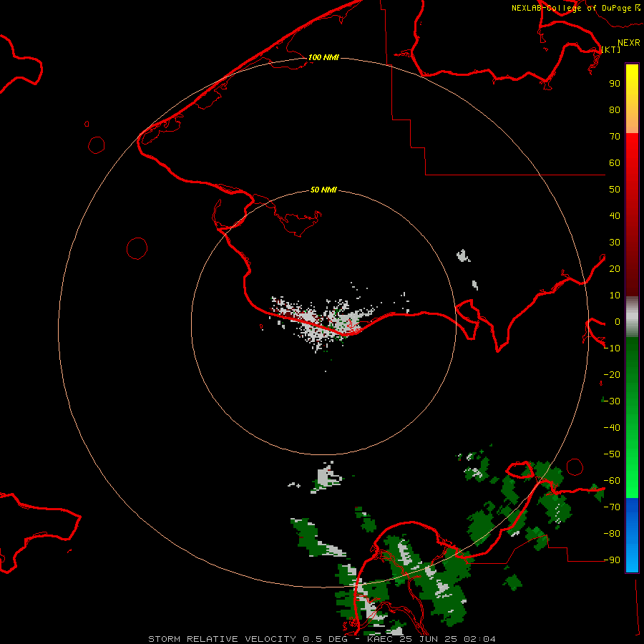This screenshot has height=644, width=644.
Task: Click the "-30" scale value
Action: coord(612,401)
